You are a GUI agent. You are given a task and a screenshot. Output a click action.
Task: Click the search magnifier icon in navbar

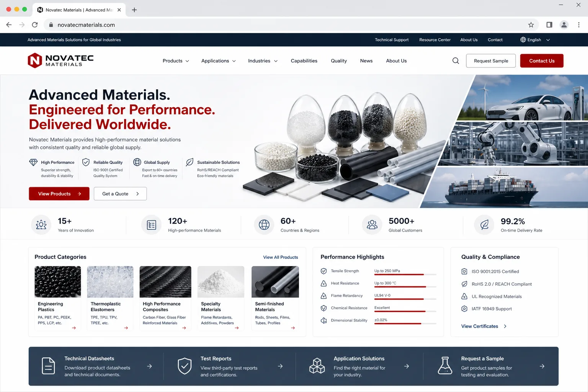(x=456, y=61)
